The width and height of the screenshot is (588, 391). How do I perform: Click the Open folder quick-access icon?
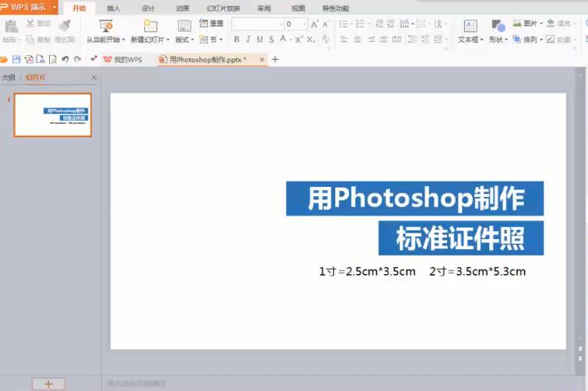(4, 59)
